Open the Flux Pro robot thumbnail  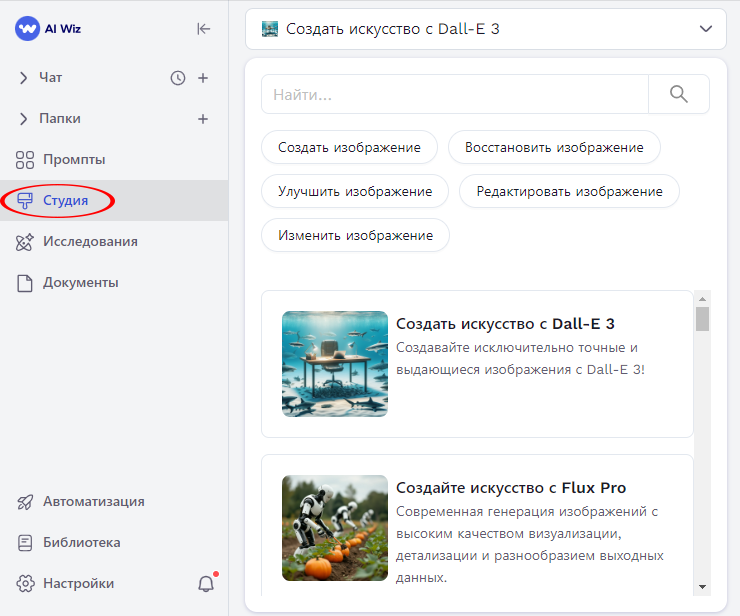[x=335, y=527]
